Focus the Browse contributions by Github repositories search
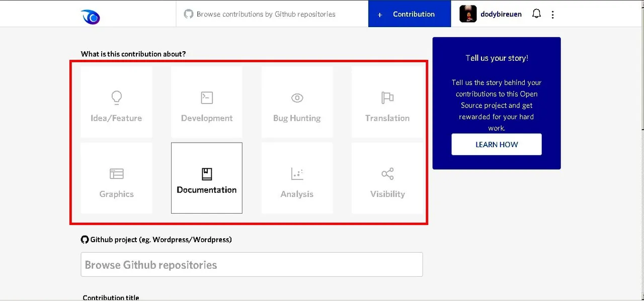 (x=272, y=14)
